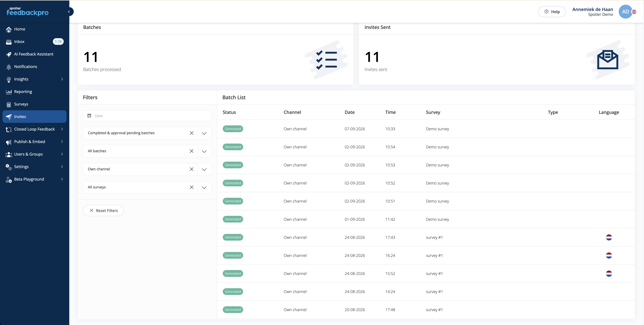Image resolution: width=644 pixels, height=325 pixels.
Task: Click the Reporting bar chart icon
Action: click(9, 92)
